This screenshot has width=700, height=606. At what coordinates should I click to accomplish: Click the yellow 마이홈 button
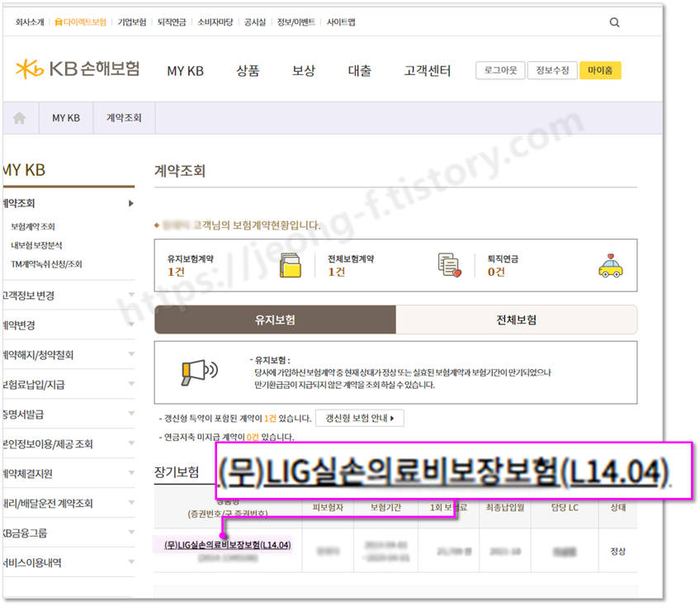(600, 70)
